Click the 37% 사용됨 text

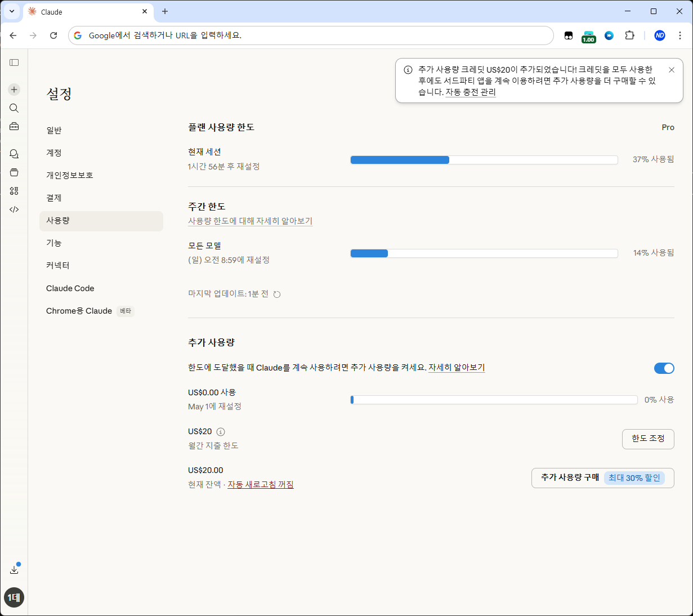pyautogui.click(x=653, y=160)
